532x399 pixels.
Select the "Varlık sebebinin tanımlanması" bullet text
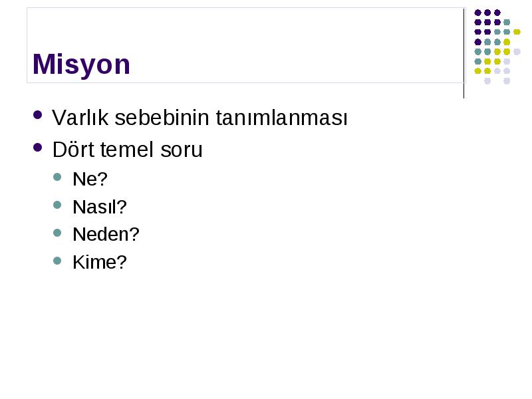pos(199,118)
